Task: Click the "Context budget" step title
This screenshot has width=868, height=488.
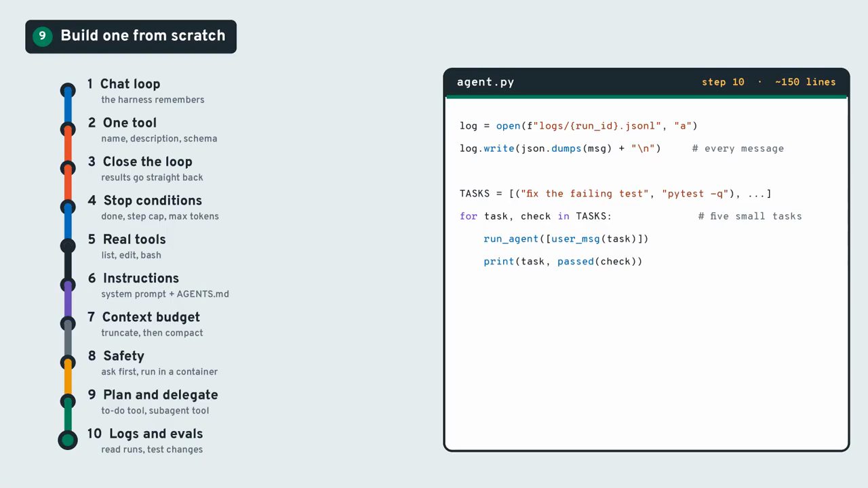Action: tap(151, 317)
